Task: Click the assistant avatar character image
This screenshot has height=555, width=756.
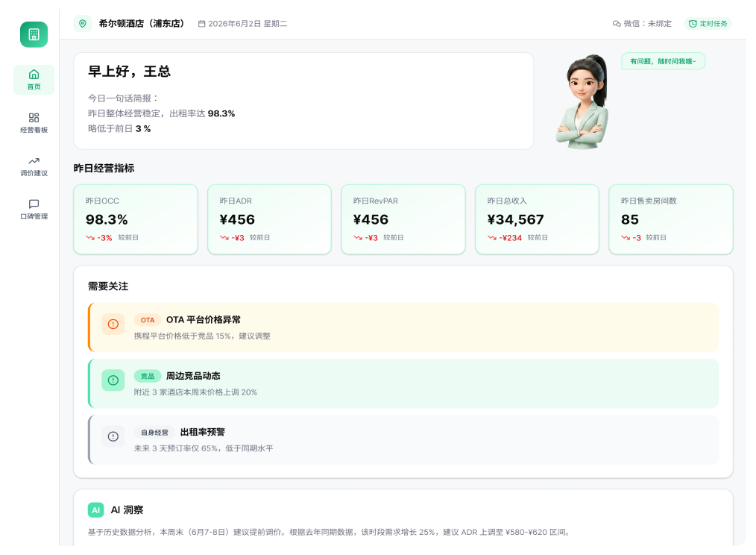Action: [x=583, y=102]
